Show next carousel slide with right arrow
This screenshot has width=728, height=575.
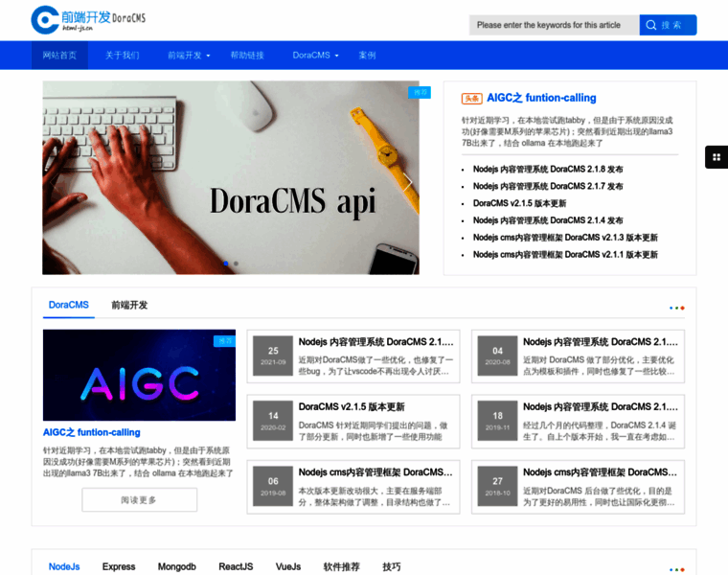coord(407,182)
